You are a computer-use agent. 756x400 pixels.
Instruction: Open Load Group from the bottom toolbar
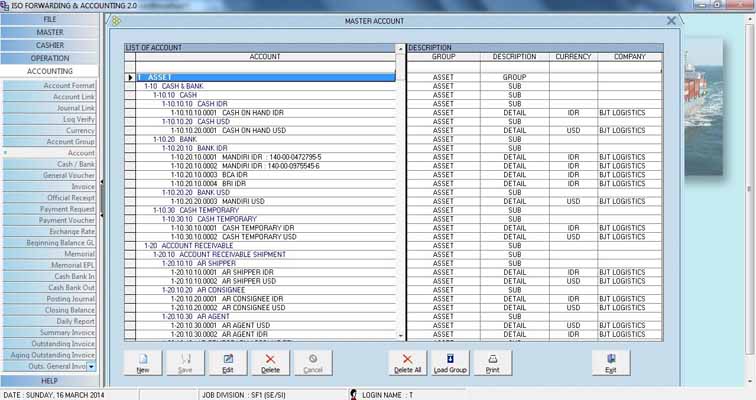(450, 362)
